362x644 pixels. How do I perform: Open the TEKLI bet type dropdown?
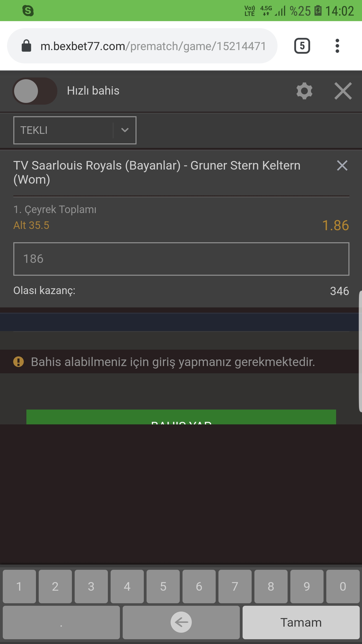pos(75,130)
